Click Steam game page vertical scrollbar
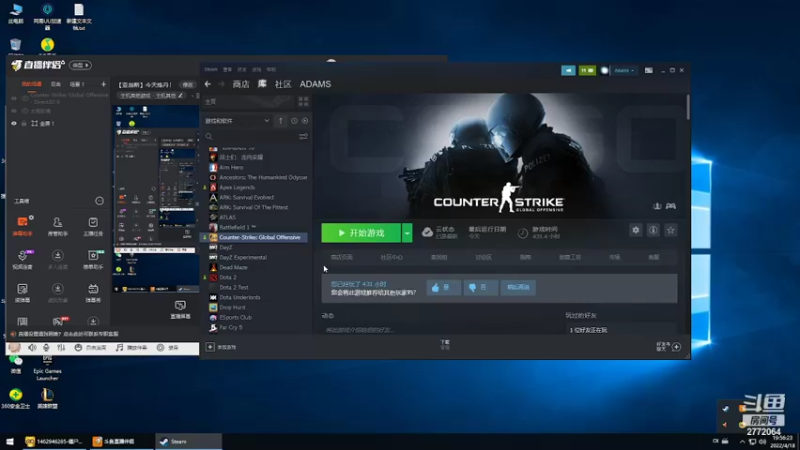 coord(688,107)
